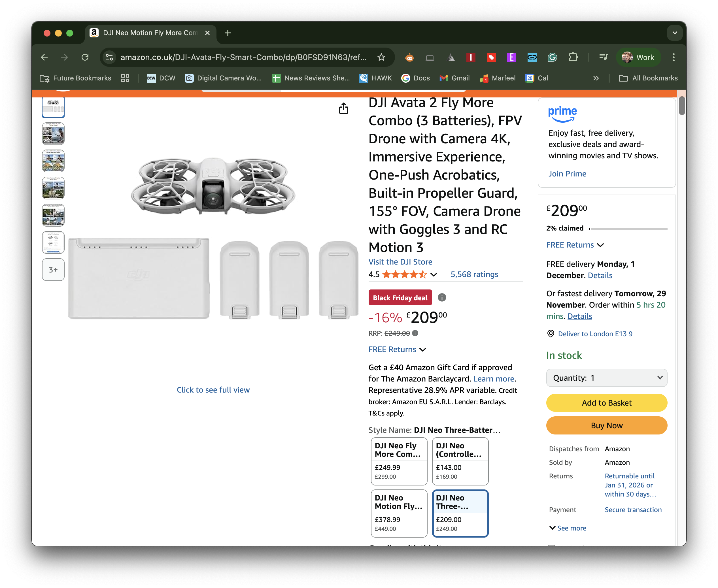Image resolution: width=718 pixels, height=588 pixels.
Task: Open the 3+ more images thumbnail
Action: click(53, 270)
